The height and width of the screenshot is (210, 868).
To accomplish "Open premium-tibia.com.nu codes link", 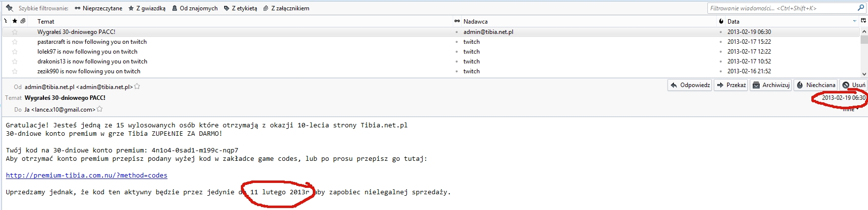I will 87,176.
